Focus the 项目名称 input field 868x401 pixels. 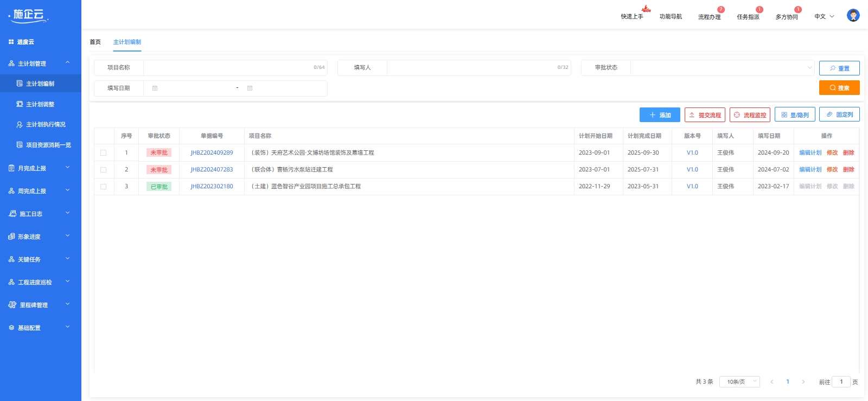point(235,68)
